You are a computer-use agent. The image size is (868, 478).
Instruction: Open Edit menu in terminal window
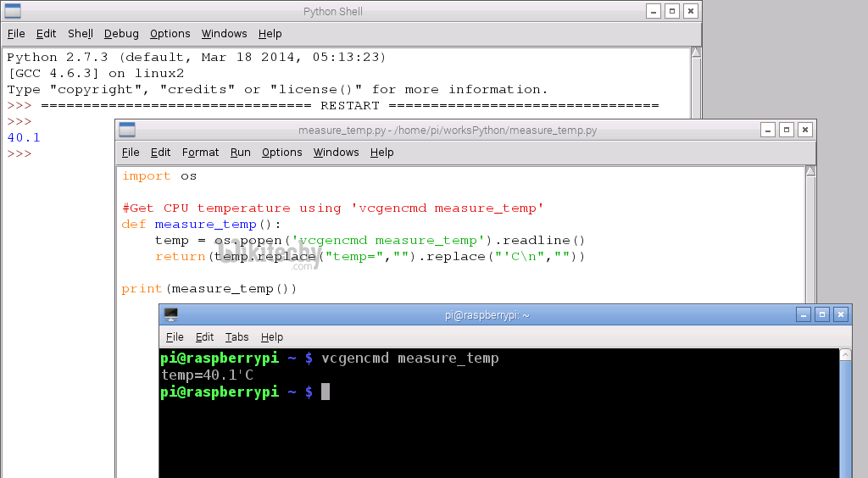coord(204,337)
